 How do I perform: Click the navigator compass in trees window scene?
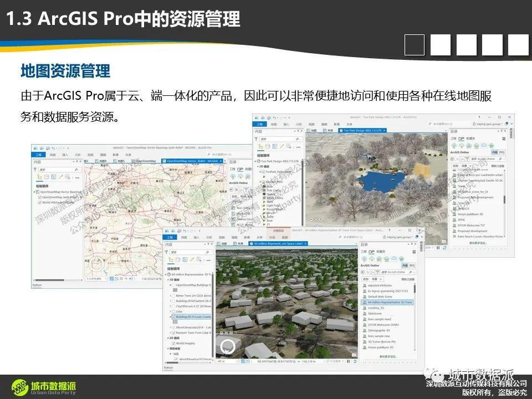click(228, 346)
